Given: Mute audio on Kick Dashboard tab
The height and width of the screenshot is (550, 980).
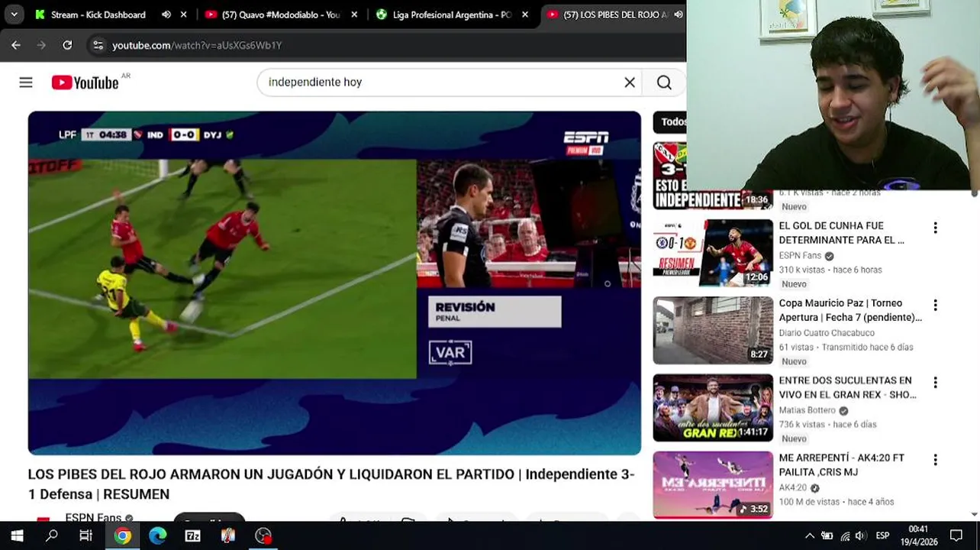Looking at the screenshot, I should [166, 15].
